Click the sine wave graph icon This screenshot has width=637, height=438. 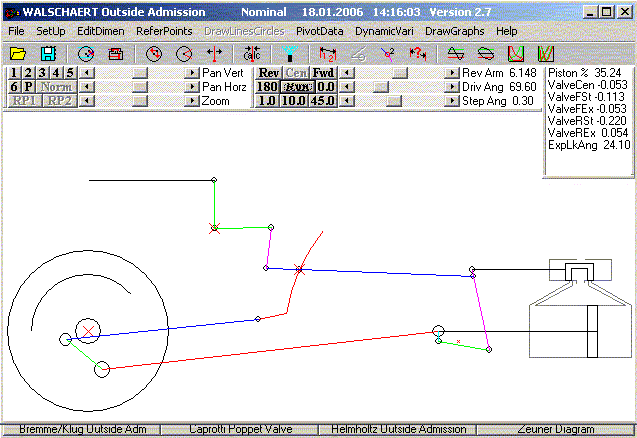pos(455,53)
